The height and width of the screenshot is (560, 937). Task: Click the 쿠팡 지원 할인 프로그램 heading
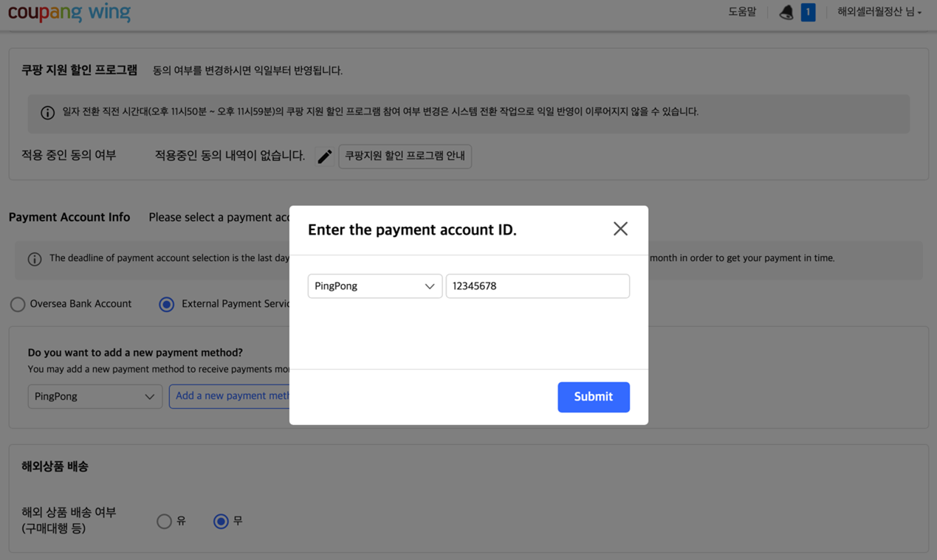point(79,70)
